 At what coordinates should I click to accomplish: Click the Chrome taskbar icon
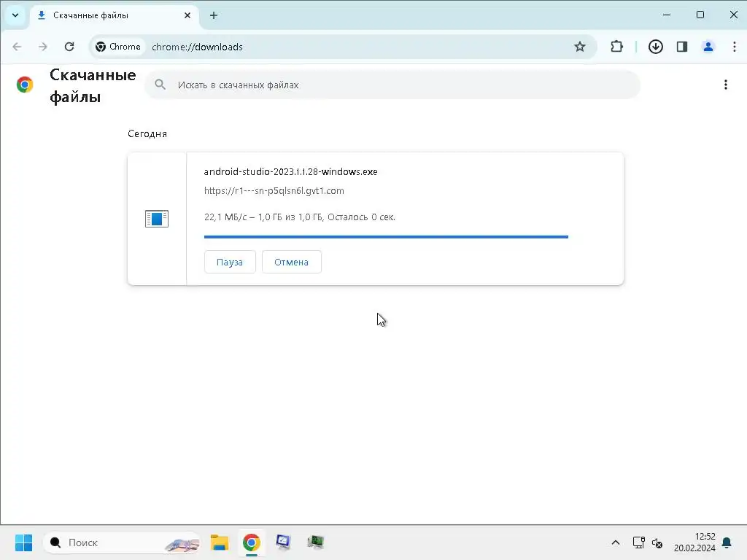click(x=251, y=542)
